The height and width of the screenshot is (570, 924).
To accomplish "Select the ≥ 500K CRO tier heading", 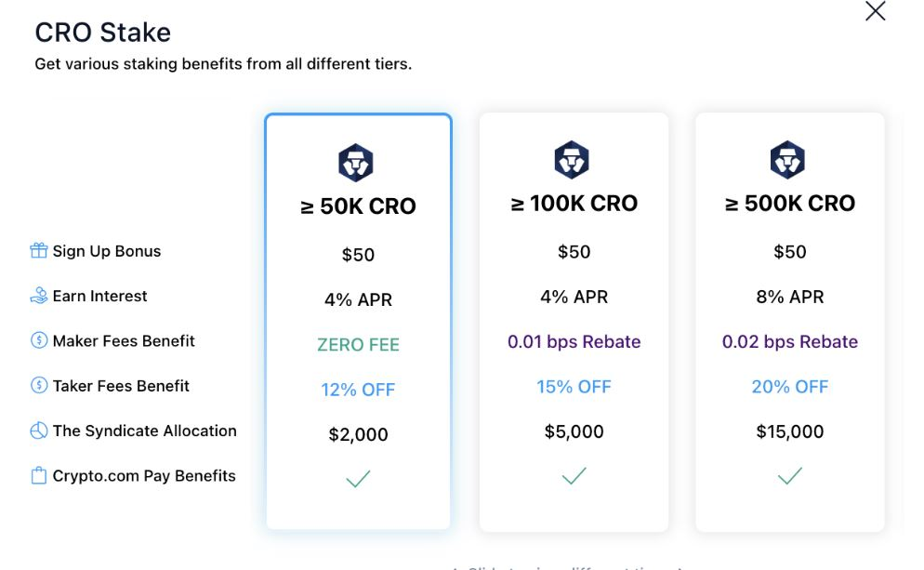I will [789, 204].
